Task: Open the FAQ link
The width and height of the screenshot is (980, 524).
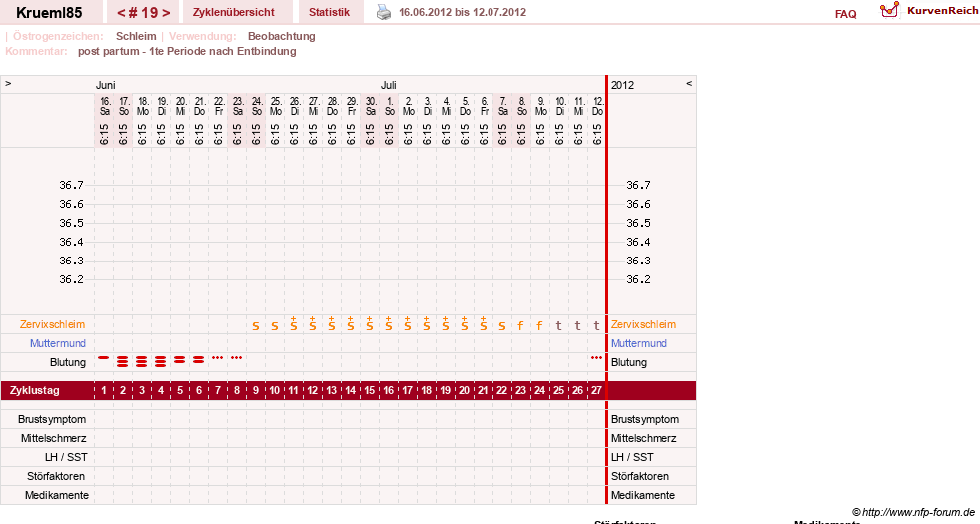Action: click(845, 14)
